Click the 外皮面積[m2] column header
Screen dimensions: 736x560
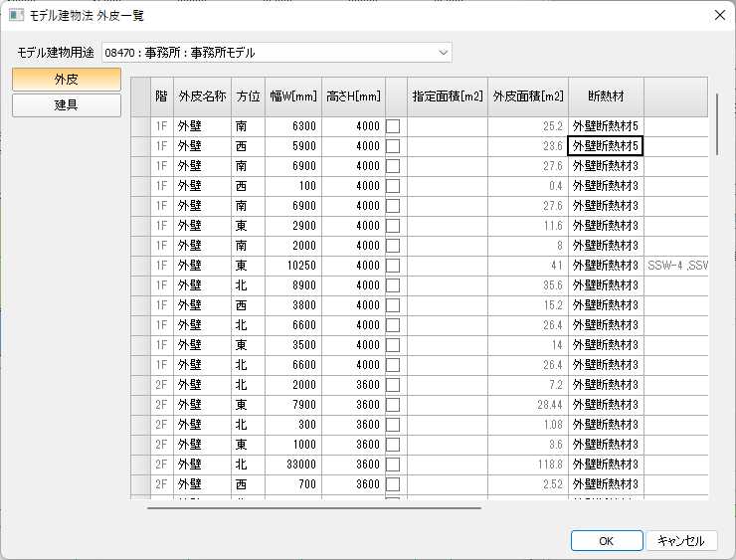(x=528, y=96)
